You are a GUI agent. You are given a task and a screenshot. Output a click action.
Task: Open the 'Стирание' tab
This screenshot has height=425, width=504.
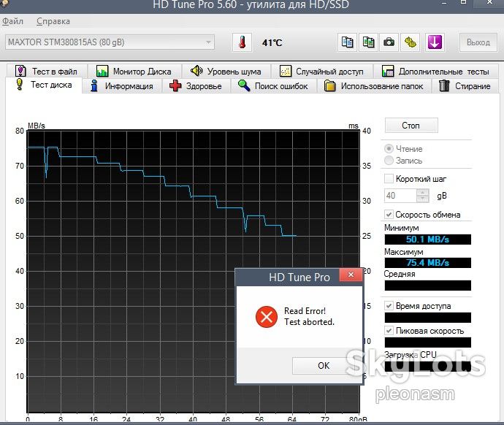[x=465, y=86]
